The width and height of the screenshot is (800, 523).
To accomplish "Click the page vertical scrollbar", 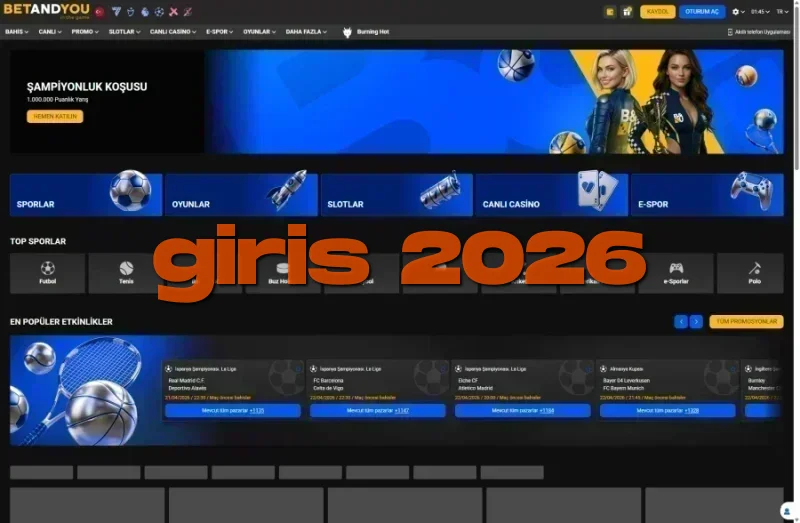I will point(796,87).
